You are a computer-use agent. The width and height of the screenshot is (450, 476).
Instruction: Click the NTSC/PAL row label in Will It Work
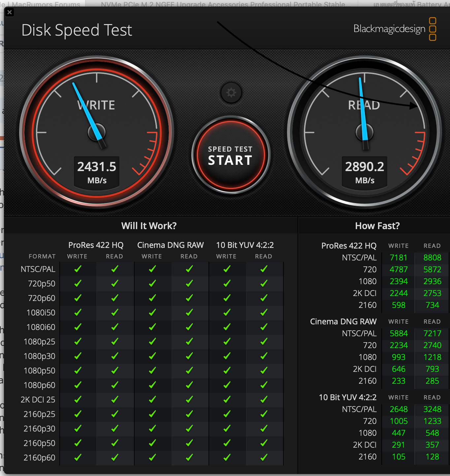[x=38, y=269]
